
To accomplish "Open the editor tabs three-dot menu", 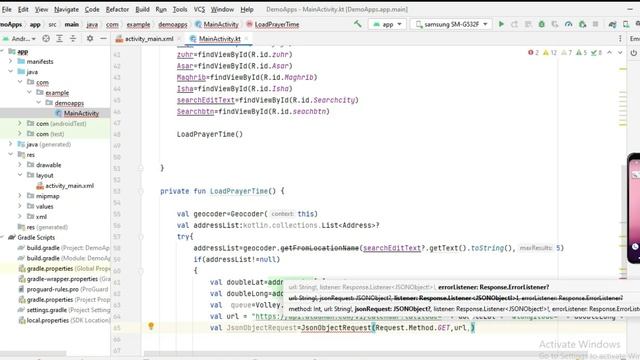I will (620, 38).
